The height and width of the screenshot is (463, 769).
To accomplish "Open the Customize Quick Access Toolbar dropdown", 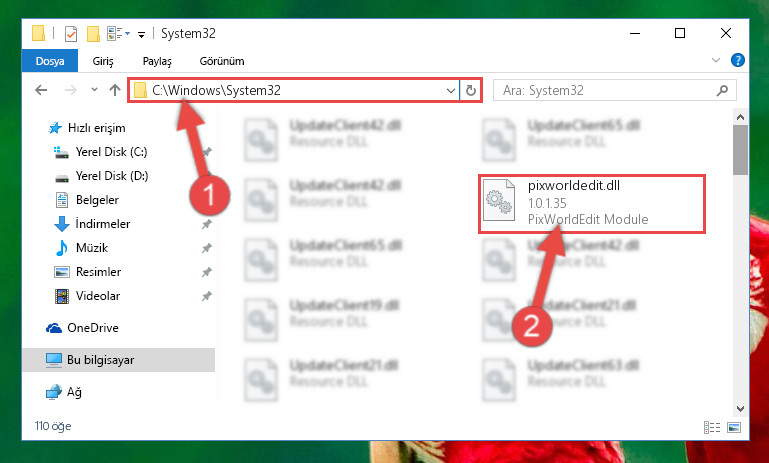I will coord(141,34).
